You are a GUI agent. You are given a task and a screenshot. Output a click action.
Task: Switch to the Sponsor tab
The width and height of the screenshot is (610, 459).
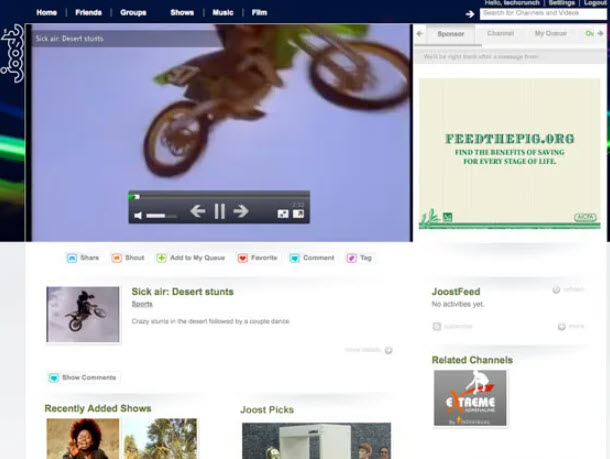coord(450,34)
